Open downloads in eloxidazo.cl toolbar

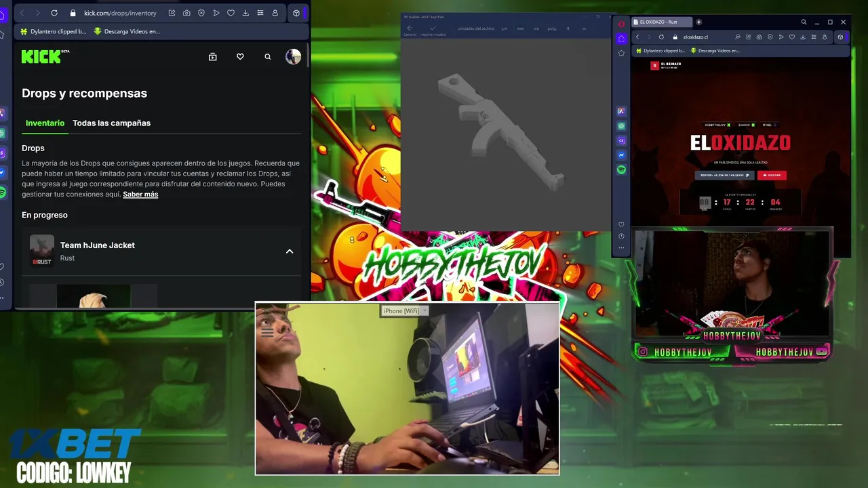tap(803, 37)
